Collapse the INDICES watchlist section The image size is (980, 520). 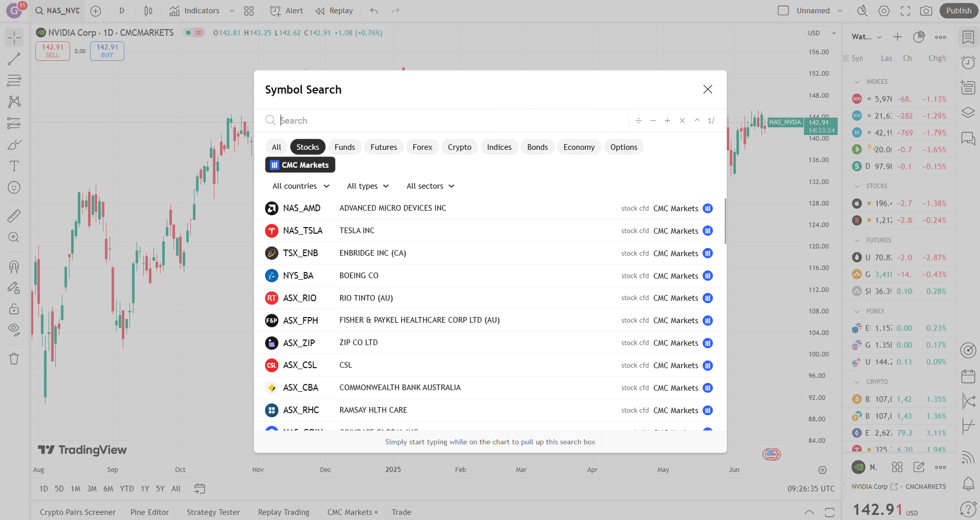tap(857, 82)
